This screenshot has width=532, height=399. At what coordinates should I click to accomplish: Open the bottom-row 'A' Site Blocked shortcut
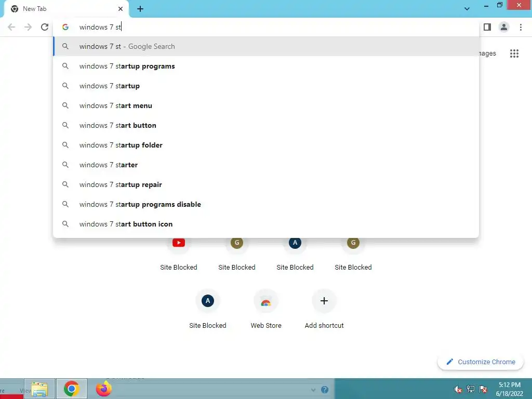coord(208,309)
